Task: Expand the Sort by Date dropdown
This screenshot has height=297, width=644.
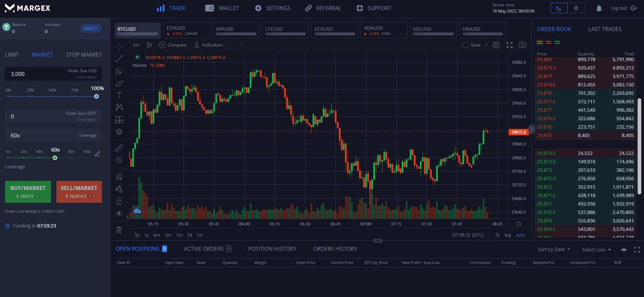Action: 554,249
